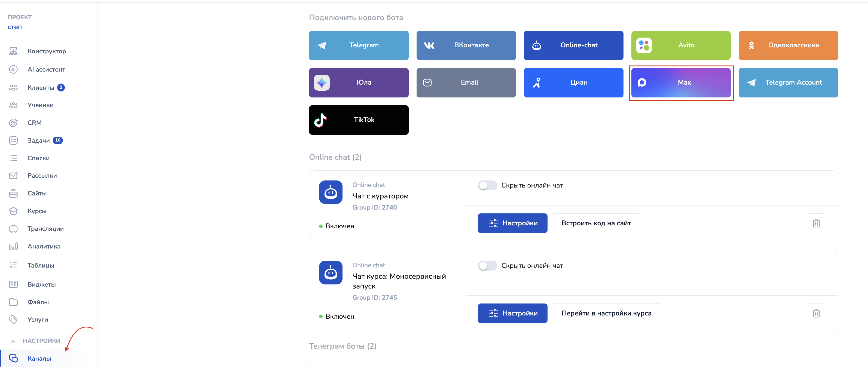The width and height of the screenshot is (868, 368).
Task: Open Настройки for Чат с куратором
Action: coord(512,223)
